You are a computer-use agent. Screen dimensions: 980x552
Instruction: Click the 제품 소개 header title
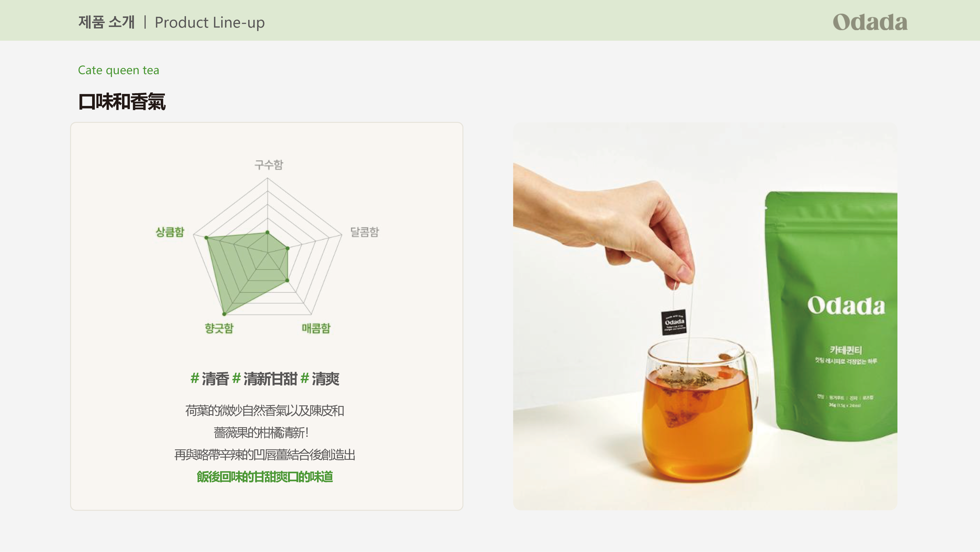tap(107, 22)
